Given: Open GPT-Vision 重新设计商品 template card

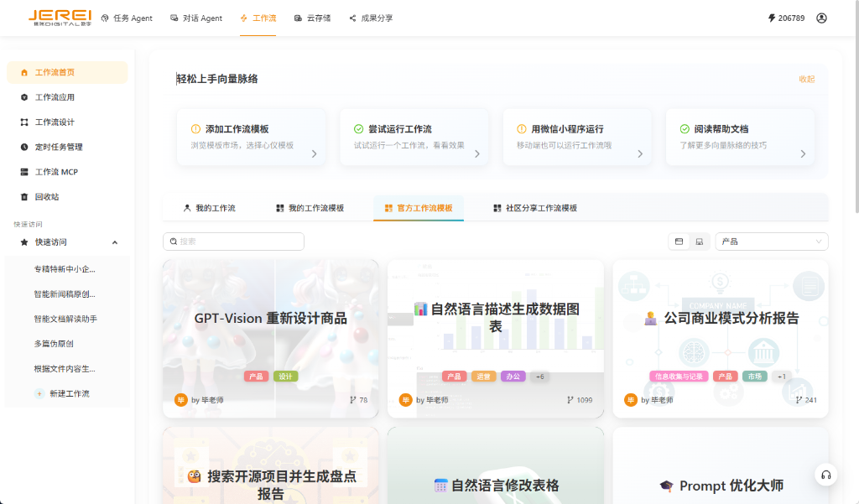Looking at the screenshot, I should click(271, 339).
